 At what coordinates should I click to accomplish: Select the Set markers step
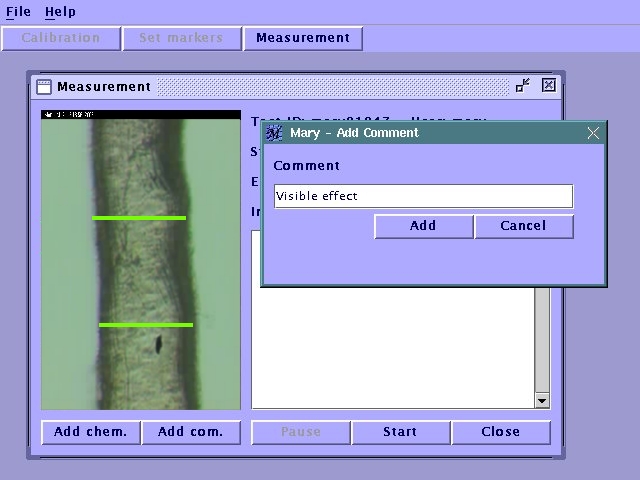click(x=182, y=38)
